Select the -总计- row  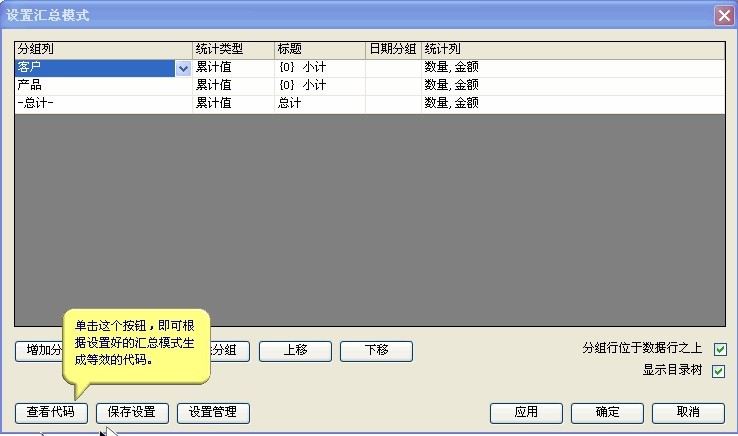click(x=100, y=103)
